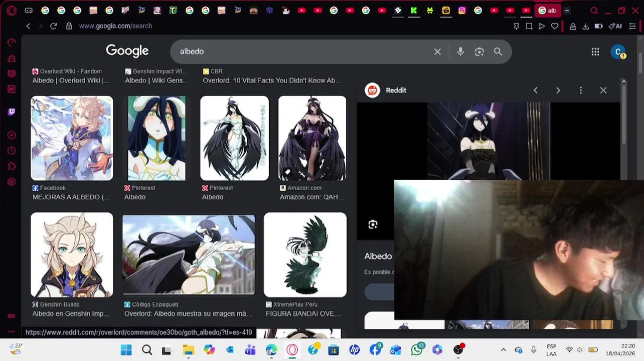Open preview panel three-dots menu
Image resolution: width=644 pixels, height=361 pixels.
point(581,90)
